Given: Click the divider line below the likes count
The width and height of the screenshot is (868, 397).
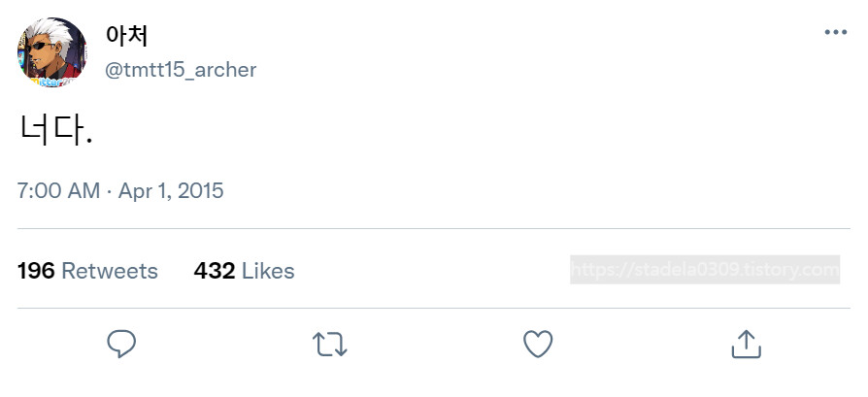Looking at the screenshot, I should [434, 309].
